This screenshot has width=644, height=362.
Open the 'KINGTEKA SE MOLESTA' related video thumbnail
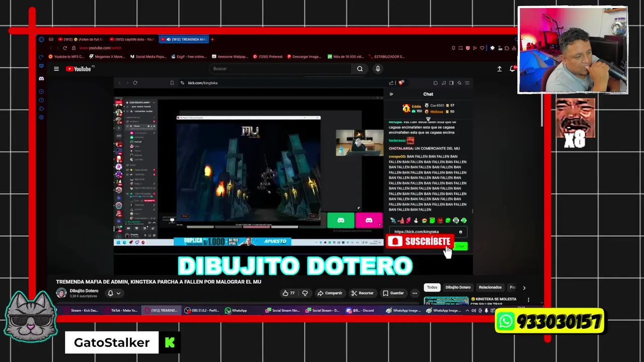tap(446, 301)
